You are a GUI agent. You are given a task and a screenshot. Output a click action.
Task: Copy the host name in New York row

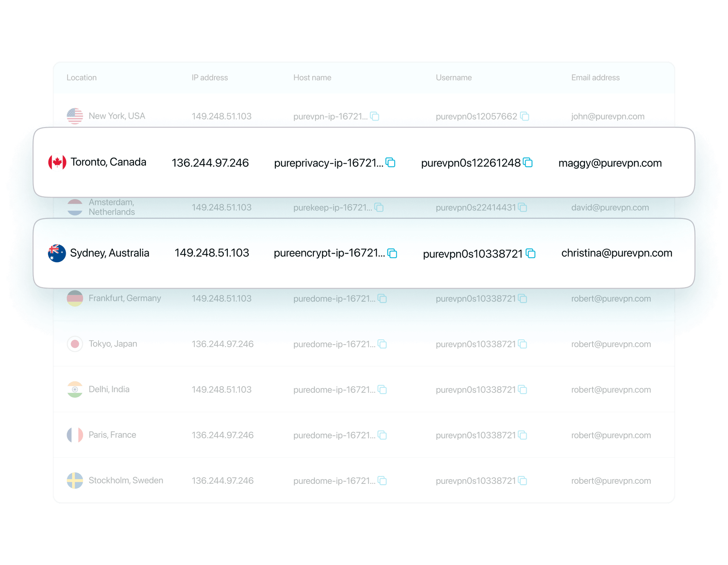coord(375,116)
